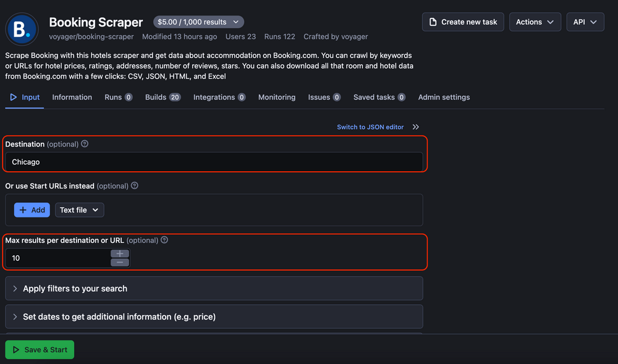Viewport: 618px width, 364px height.
Task: Click the Max results help question mark
Action: pyautogui.click(x=164, y=240)
